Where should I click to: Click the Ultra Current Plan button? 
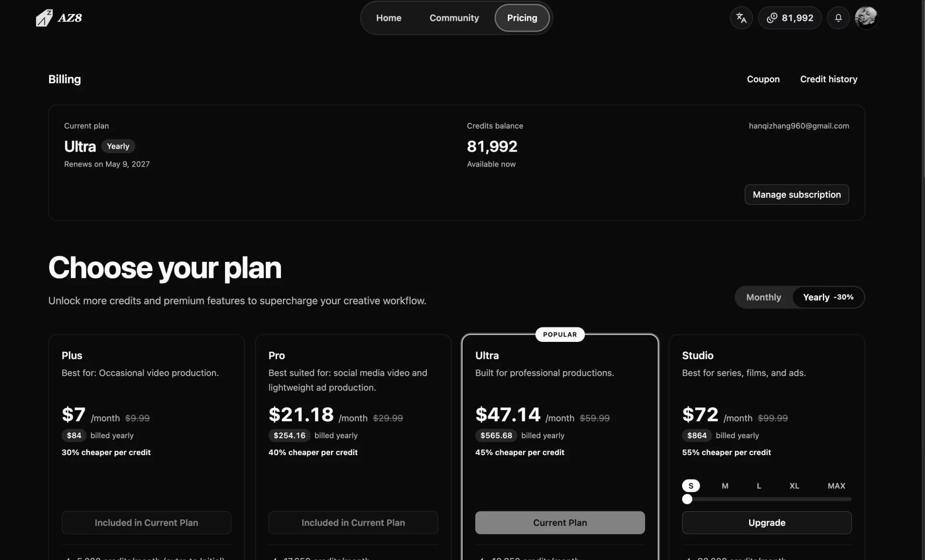tap(560, 522)
